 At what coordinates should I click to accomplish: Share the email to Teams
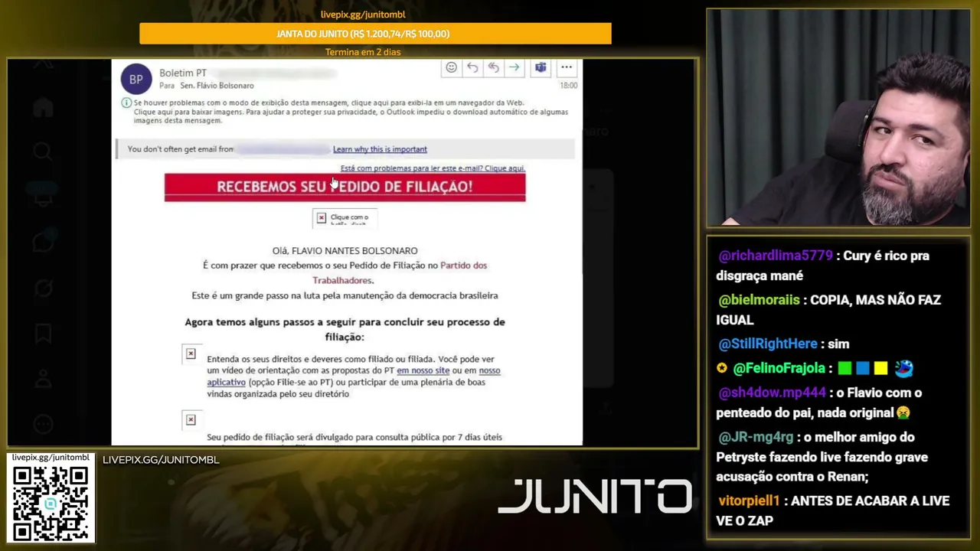541,67
